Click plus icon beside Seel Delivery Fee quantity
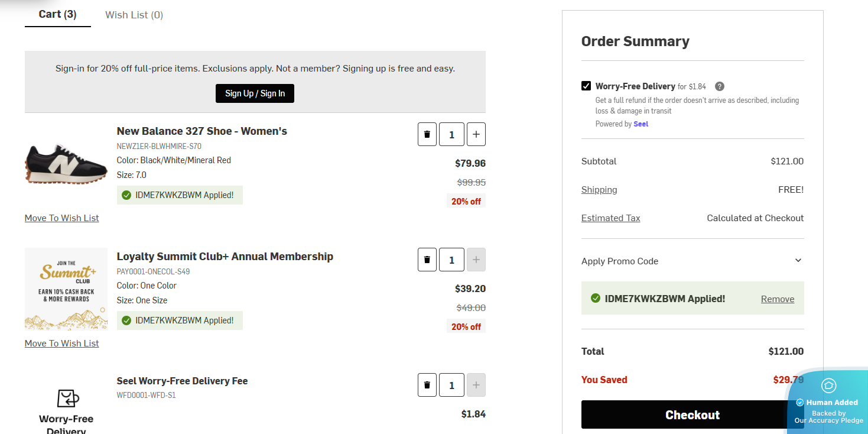 point(476,385)
